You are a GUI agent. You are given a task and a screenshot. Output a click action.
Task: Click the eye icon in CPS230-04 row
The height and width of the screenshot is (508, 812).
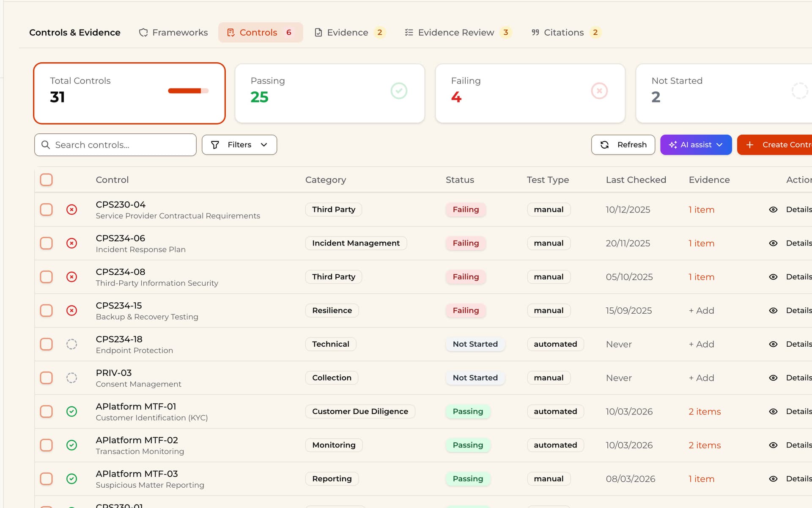[x=773, y=210]
